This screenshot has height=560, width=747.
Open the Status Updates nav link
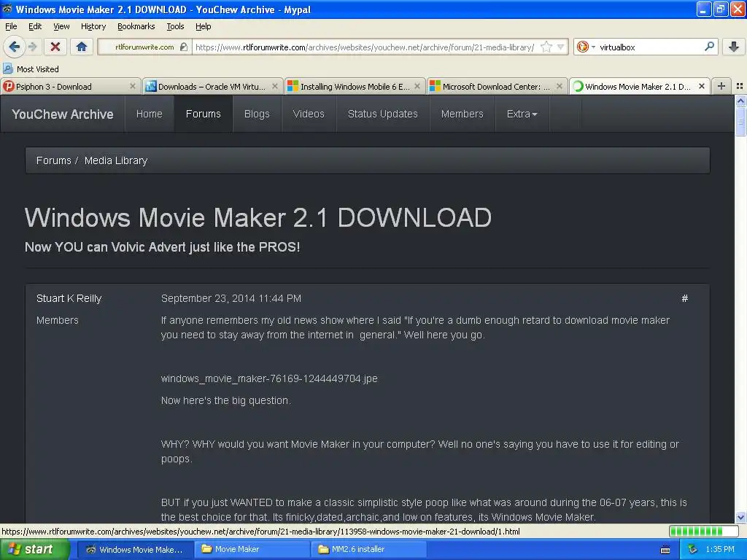pyautogui.click(x=383, y=114)
